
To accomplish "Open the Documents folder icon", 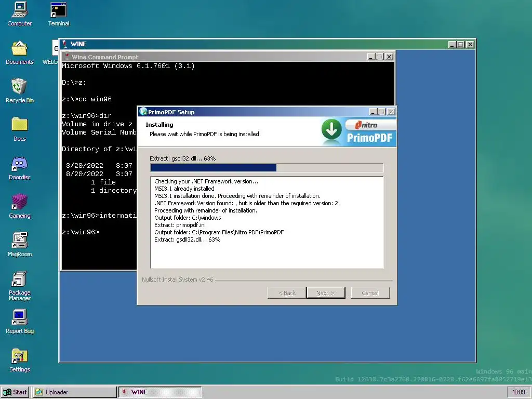I will coord(19,52).
